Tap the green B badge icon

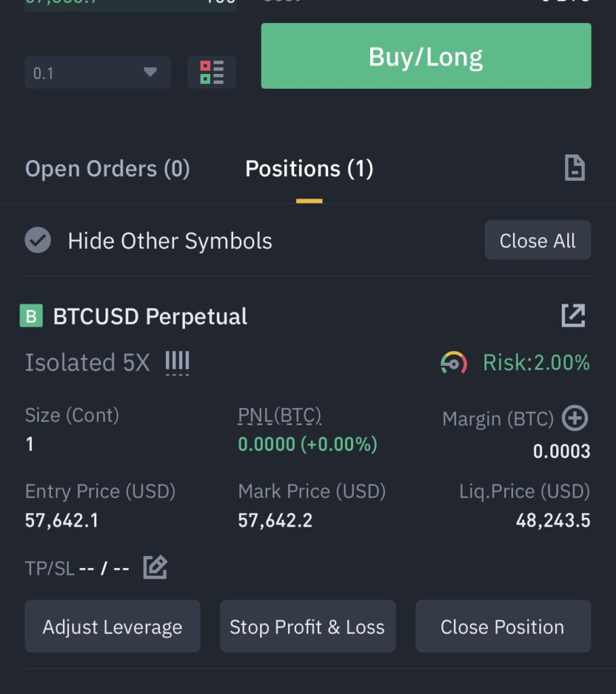coord(31,316)
